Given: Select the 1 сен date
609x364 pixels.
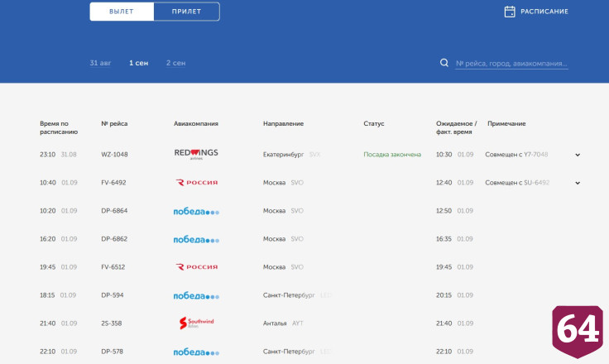Looking at the screenshot, I should coord(139,63).
